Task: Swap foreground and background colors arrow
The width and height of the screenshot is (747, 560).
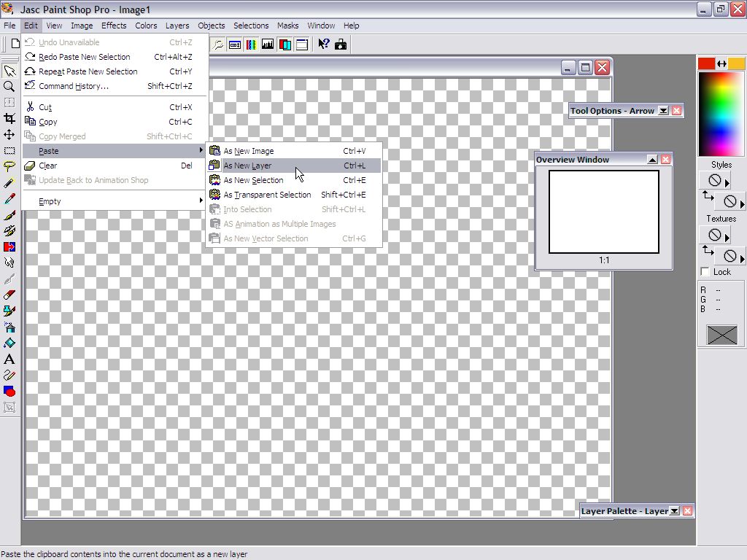Action: pos(721,63)
